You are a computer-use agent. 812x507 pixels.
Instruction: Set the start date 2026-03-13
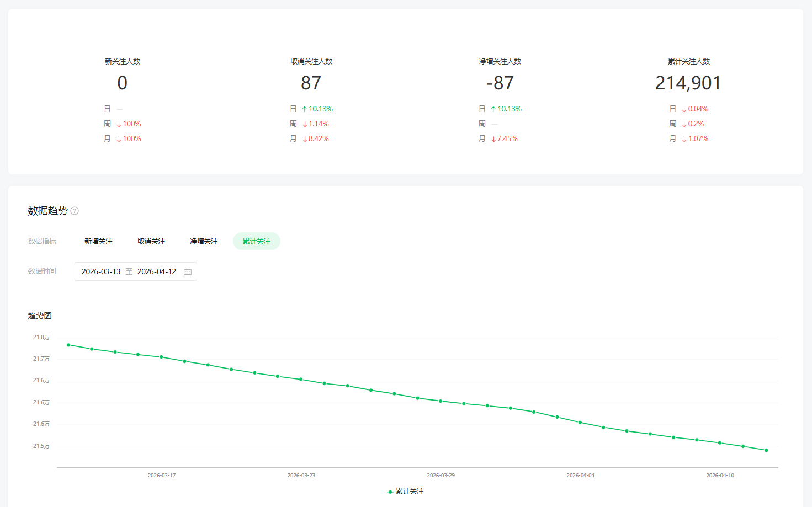pos(101,271)
